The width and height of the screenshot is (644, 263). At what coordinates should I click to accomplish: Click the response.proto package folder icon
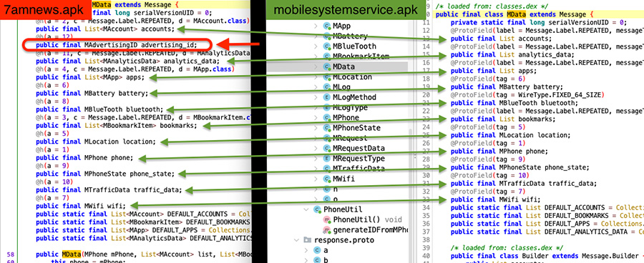point(307,240)
